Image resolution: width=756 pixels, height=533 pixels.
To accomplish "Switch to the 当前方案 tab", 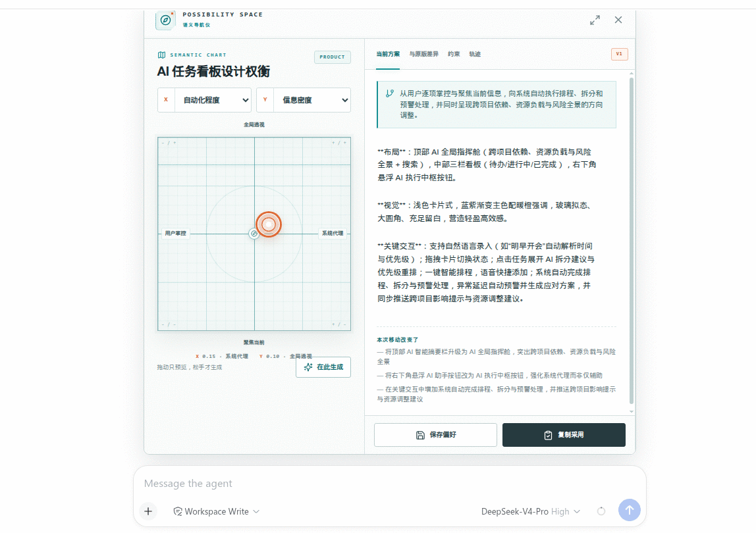I will point(388,54).
